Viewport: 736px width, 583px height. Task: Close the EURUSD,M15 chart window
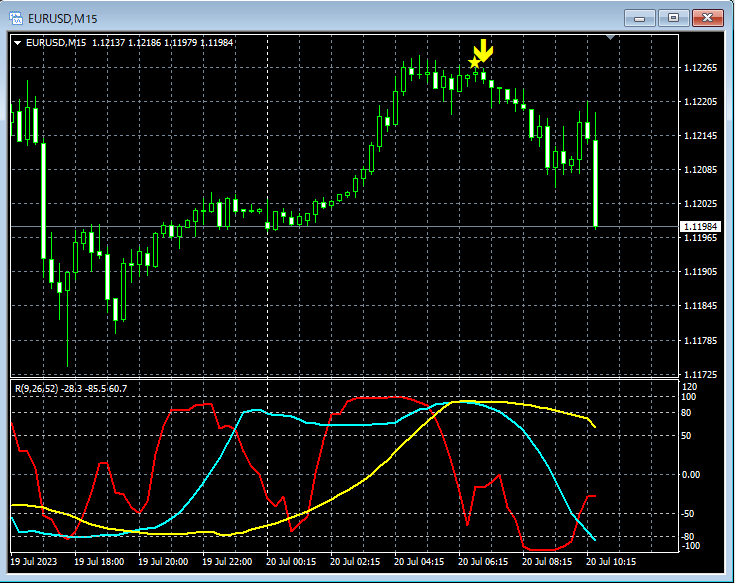pos(707,18)
